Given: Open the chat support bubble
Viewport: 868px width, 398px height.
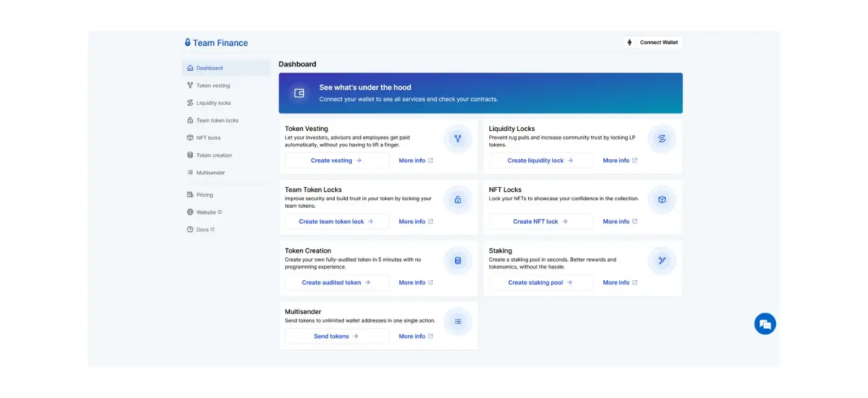Looking at the screenshot, I should click(x=765, y=324).
